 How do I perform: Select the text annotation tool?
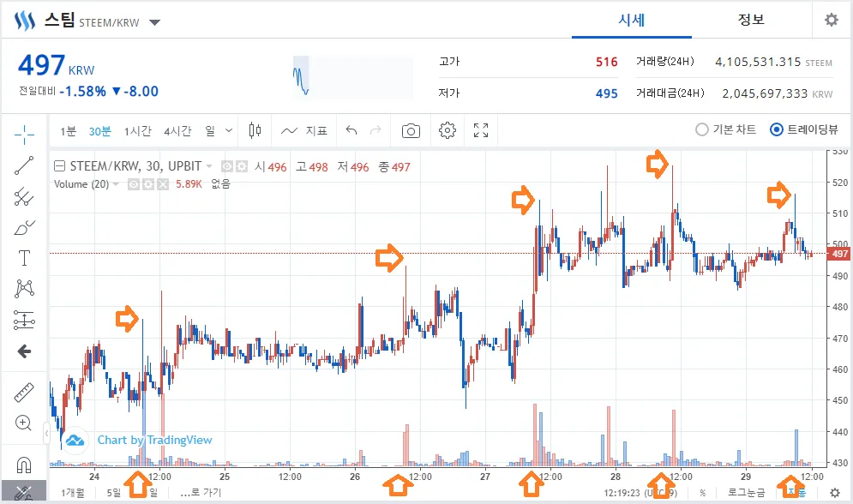(x=24, y=258)
